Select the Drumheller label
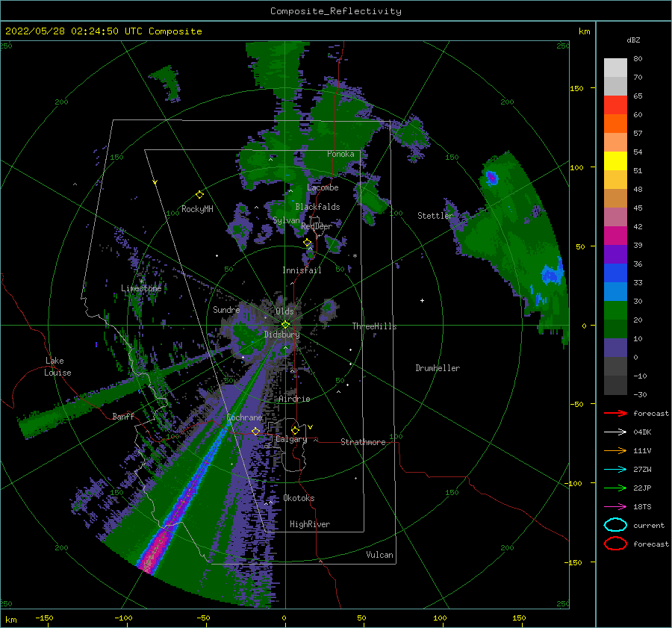Image resolution: width=672 pixels, height=628 pixels. 438,368
